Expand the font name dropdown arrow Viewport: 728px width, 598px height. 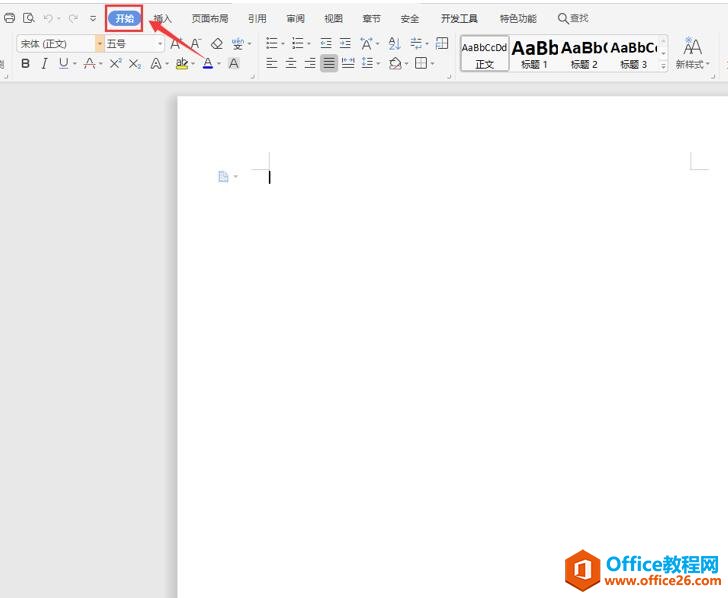coord(100,44)
